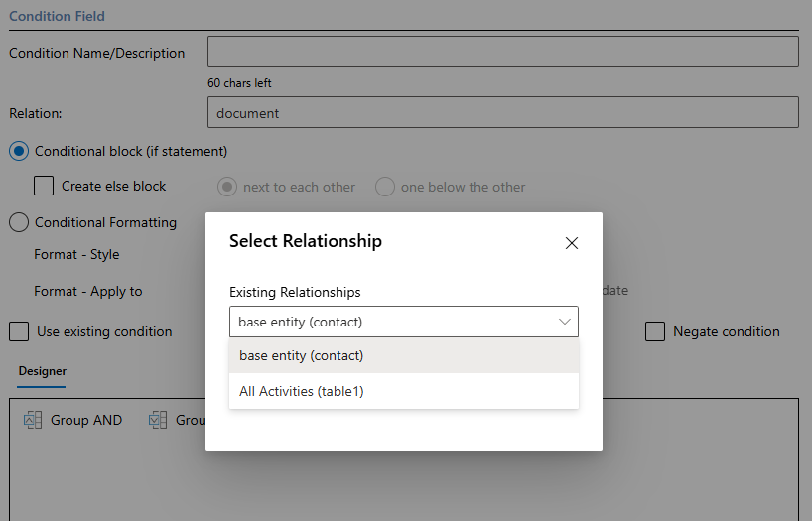
Task: Click the Group OR checklist icon
Action: coord(158,420)
